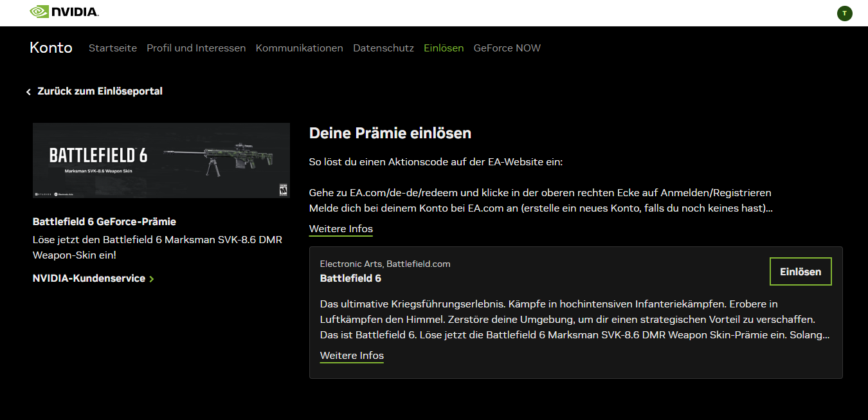This screenshot has width=868, height=420.
Task: Select the Einlösen tab in navigation
Action: pyautogui.click(x=444, y=48)
